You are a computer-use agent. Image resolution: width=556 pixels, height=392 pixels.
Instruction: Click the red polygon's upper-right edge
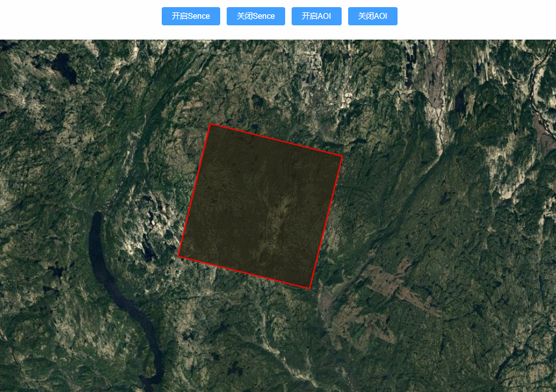[276, 140]
